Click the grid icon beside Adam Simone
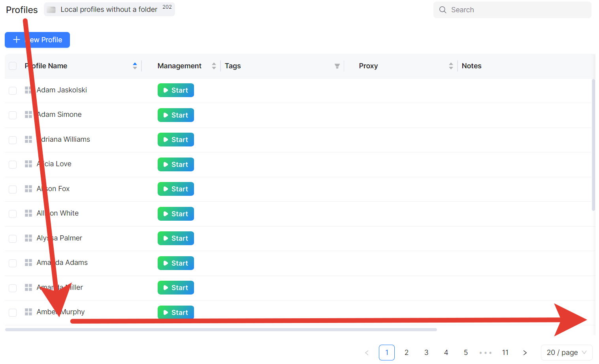Screen dimensions: 599x364 (28, 114)
